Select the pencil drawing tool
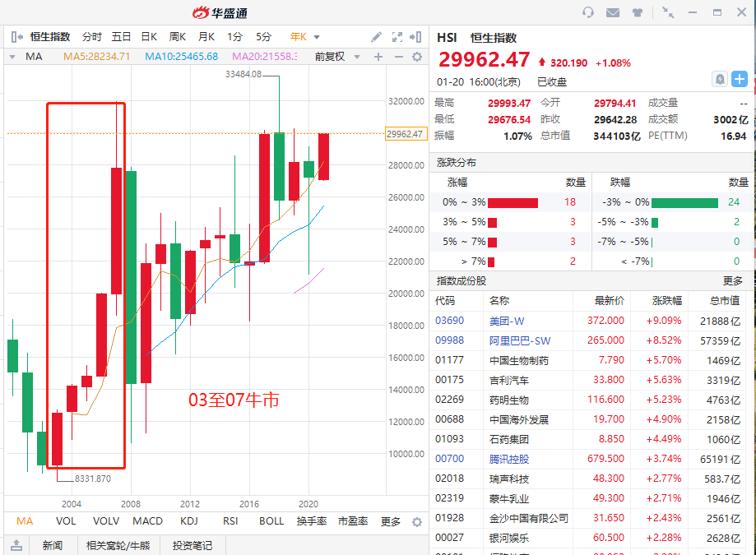 [x=377, y=37]
